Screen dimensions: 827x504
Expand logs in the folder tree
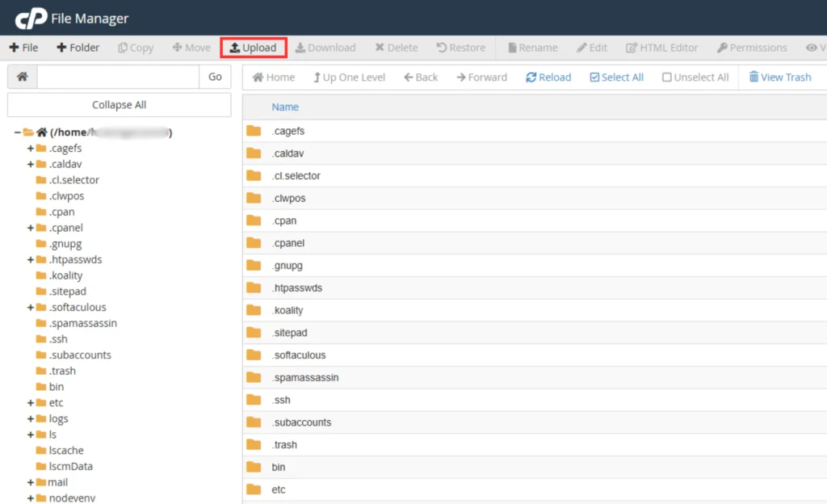click(x=31, y=418)
